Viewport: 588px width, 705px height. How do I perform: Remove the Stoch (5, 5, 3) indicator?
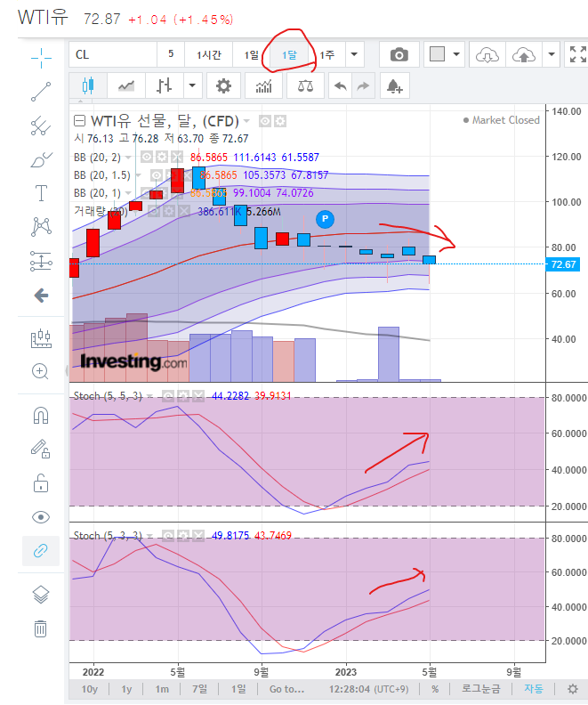[198, 395]
